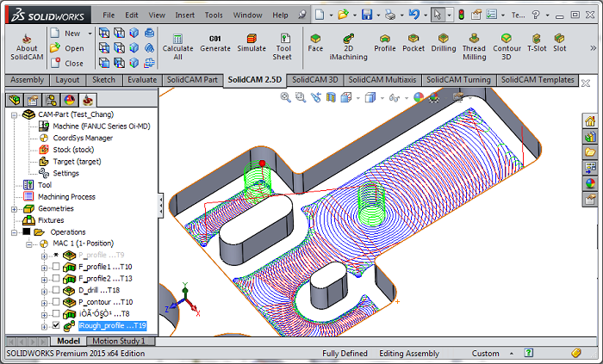The height and width of the screenshot is (364, 603).
Task: Add a Profile operation
Action: (384, 43)
